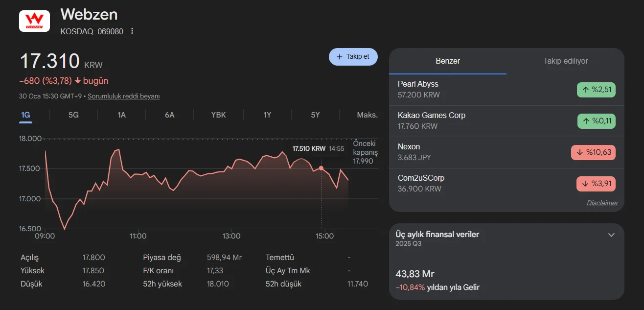Switch chart to 6A range
This screenshot has height=310, width=644.
point(169,115)
